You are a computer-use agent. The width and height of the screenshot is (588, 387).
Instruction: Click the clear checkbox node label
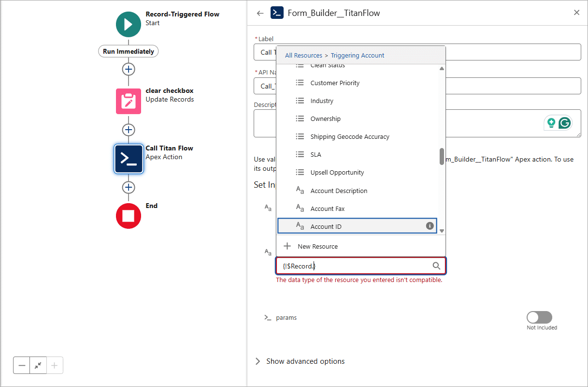click(170, 90)
